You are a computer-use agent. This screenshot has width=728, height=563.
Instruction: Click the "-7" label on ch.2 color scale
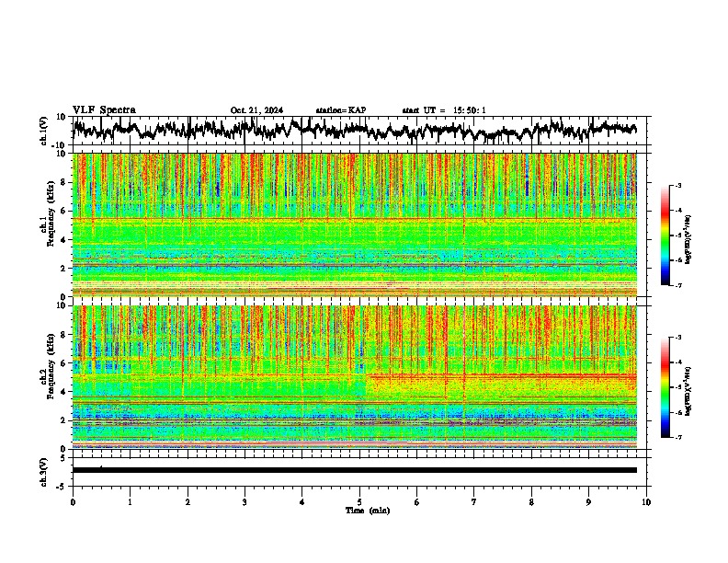click(x=678, y=437)
